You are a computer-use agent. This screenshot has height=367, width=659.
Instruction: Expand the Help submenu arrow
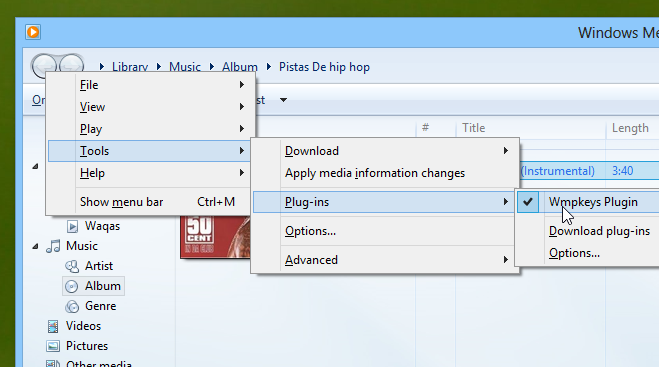[x=242, y=173]
